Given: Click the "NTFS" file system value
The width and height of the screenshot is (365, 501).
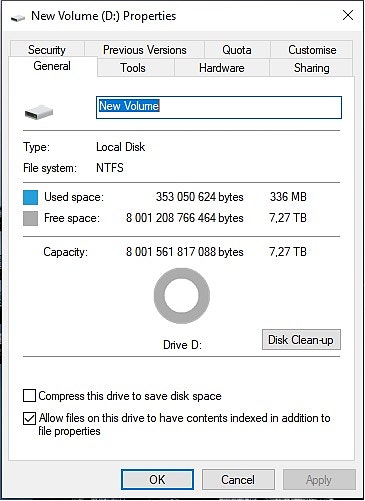Looking at the screenshot, I should click(110, 167).
